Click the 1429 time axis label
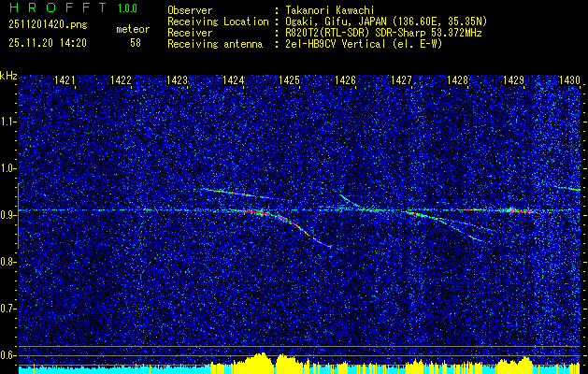The width and height of the screenshot is (588, 374). pyautogui.click(x=514, y=80)
